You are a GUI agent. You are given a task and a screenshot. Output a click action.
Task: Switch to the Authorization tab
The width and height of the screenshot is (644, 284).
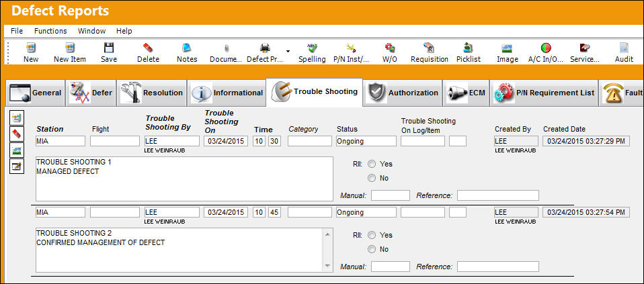(x=403, y=93)
